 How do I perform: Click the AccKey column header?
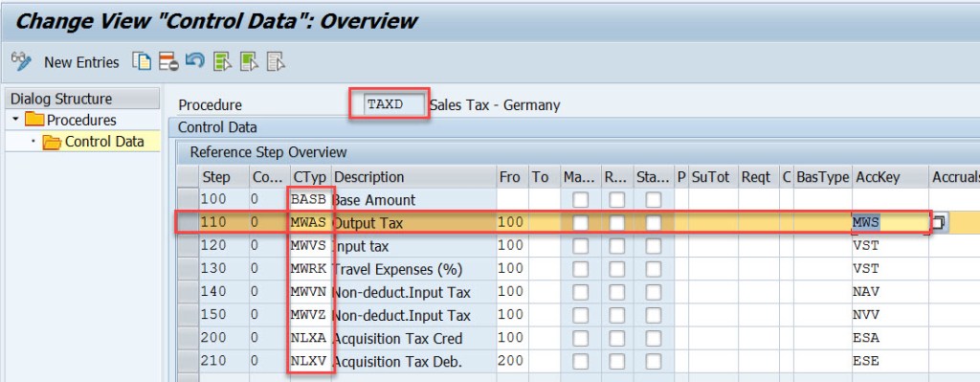click(x=891, y=177)
